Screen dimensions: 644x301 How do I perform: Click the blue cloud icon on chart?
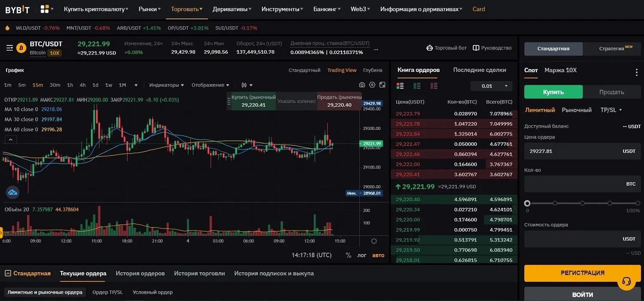pyautogui.click(x=12, y=192)
